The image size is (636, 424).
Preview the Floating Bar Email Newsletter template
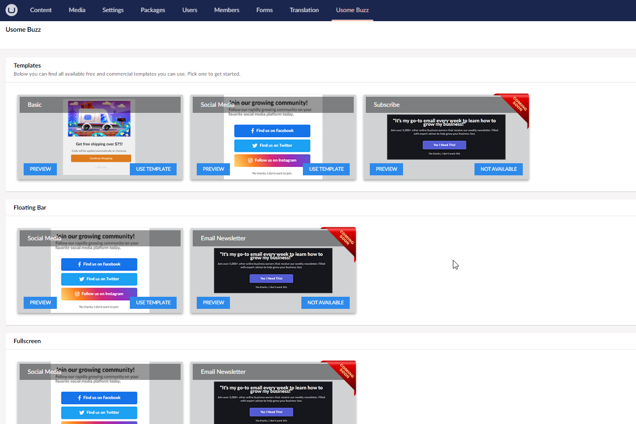click(213, 302)
